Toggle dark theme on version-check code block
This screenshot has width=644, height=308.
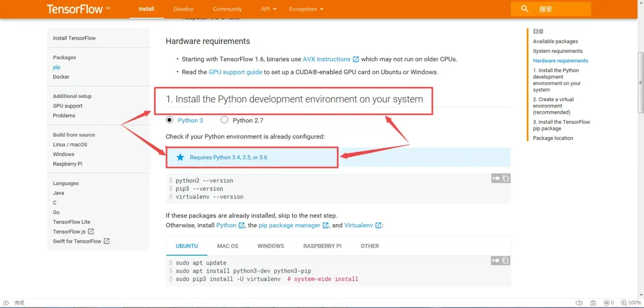[496, 178]
